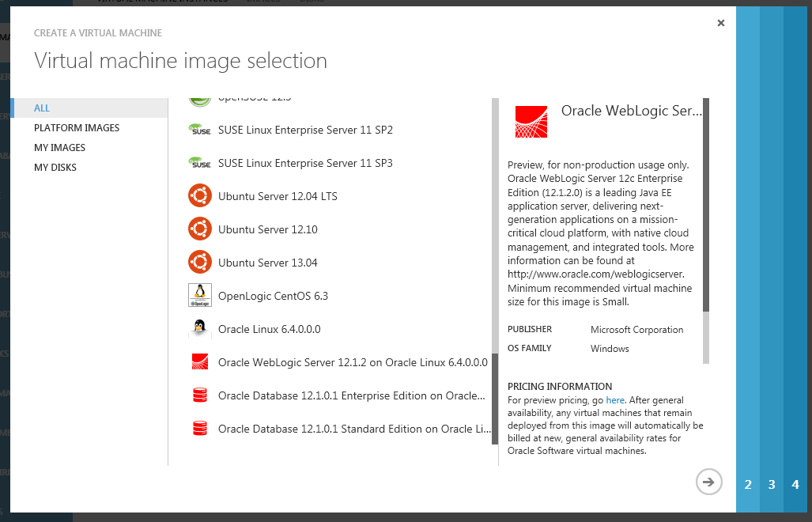The width and height of the screenshot is (812, 522).
Task: Click the SUSE Linux Enterprise 11 SP3 icon
Action: 200,163
